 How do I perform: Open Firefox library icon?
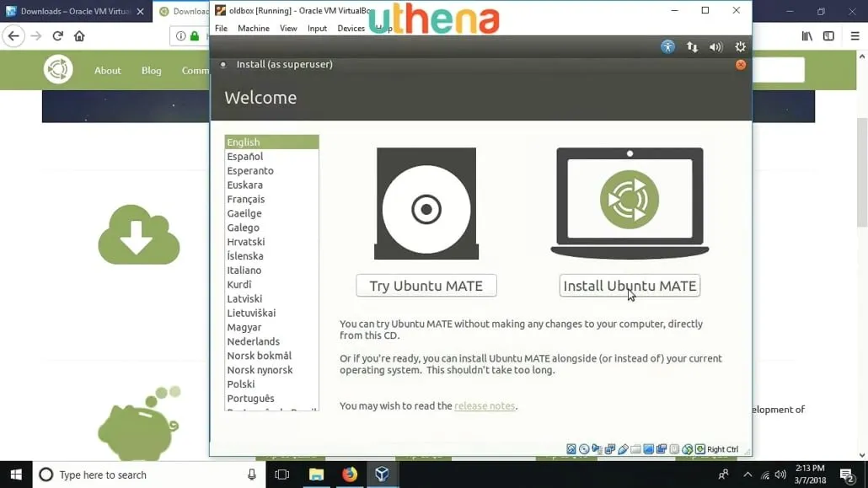point(806,36)
